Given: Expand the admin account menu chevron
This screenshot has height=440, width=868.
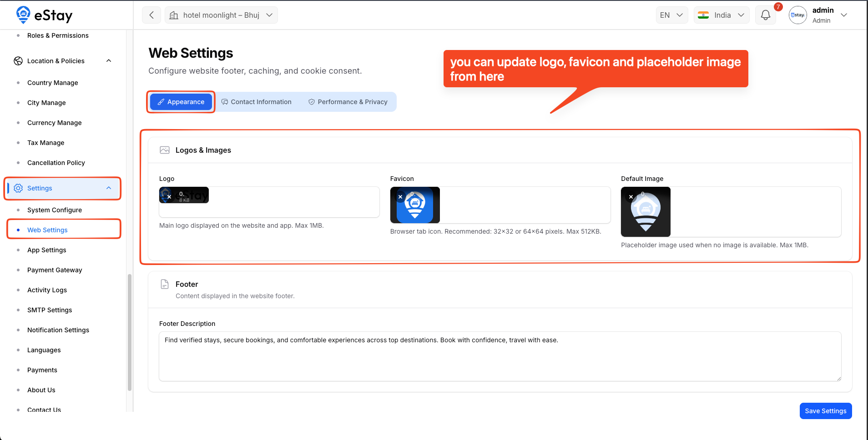Looking at the screenshot, I should [x=844, y=15].
